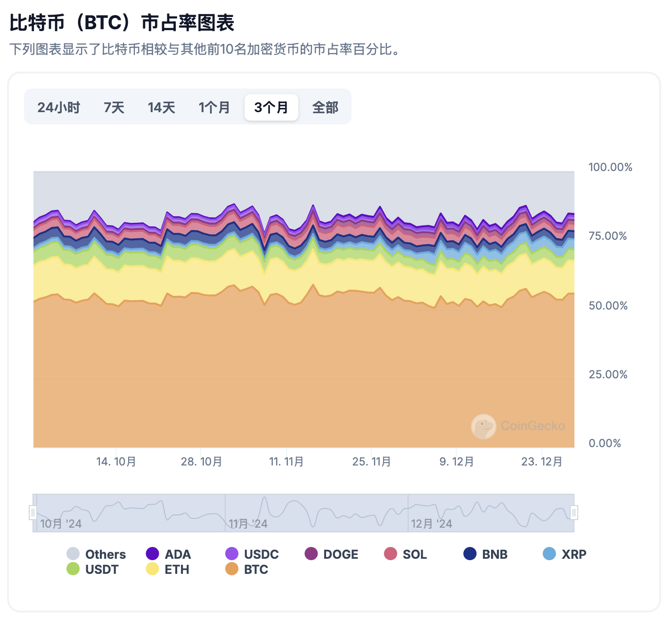Image resolution: width=672 pixels, height=620 pixels.
Task: Toggle the ETH series legend item
Action: pyautogui.click(x=168, y=569)
